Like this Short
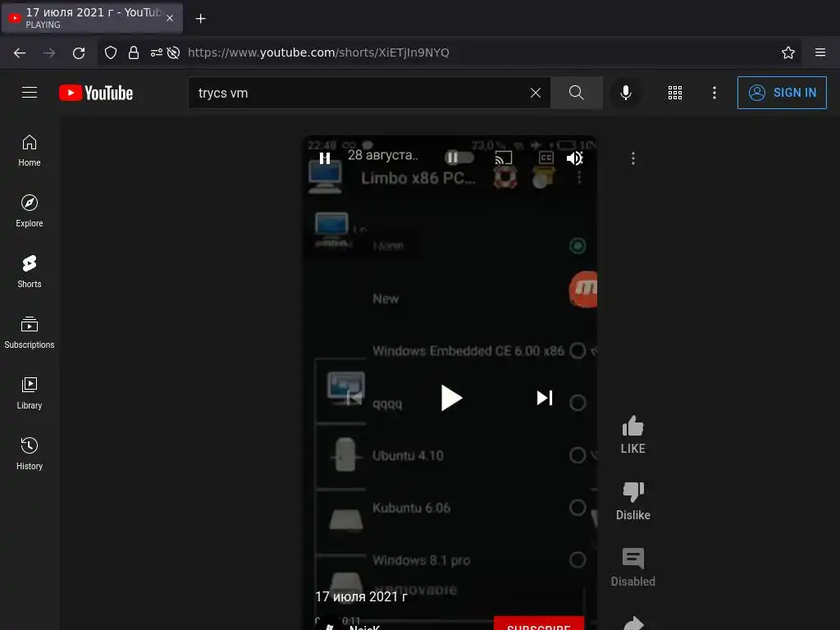The image size is (840, 630). click(632, 435)
